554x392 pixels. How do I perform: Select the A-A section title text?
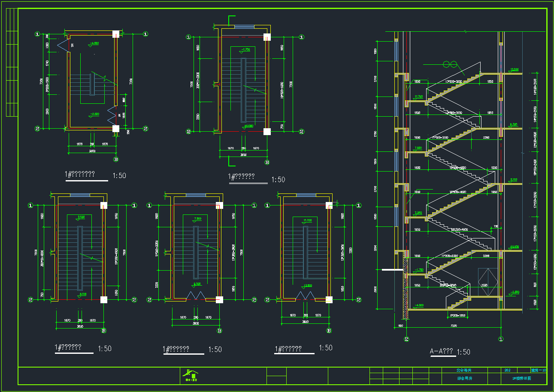pos(442,352)
